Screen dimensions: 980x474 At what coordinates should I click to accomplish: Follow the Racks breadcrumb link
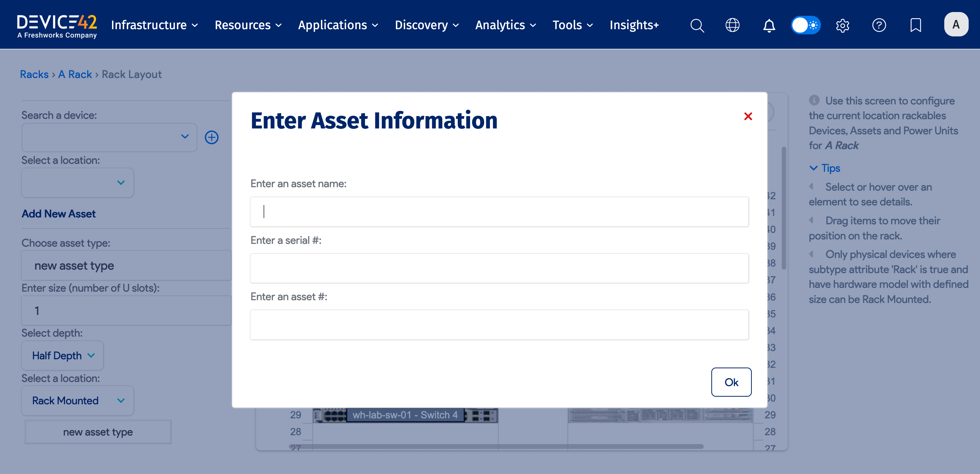click(x=34, y=74)
